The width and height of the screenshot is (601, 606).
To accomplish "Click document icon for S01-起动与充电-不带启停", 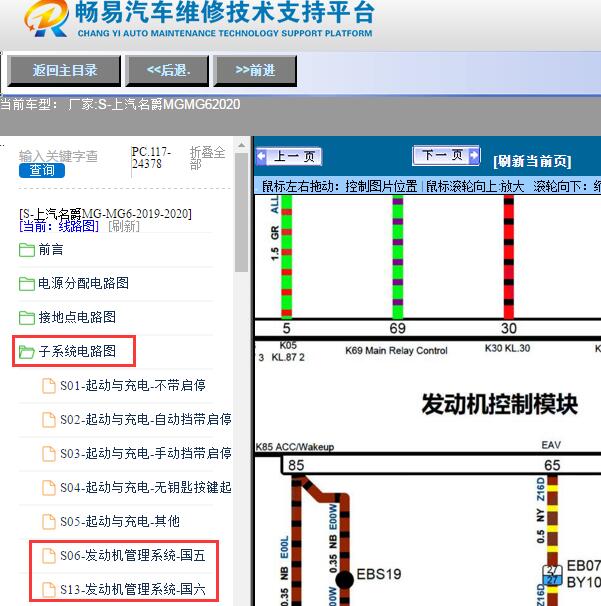I will [49, 386].
